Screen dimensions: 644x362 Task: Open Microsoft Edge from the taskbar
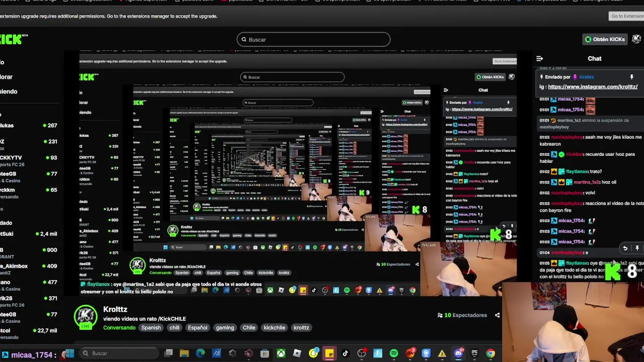pos(200,353)
